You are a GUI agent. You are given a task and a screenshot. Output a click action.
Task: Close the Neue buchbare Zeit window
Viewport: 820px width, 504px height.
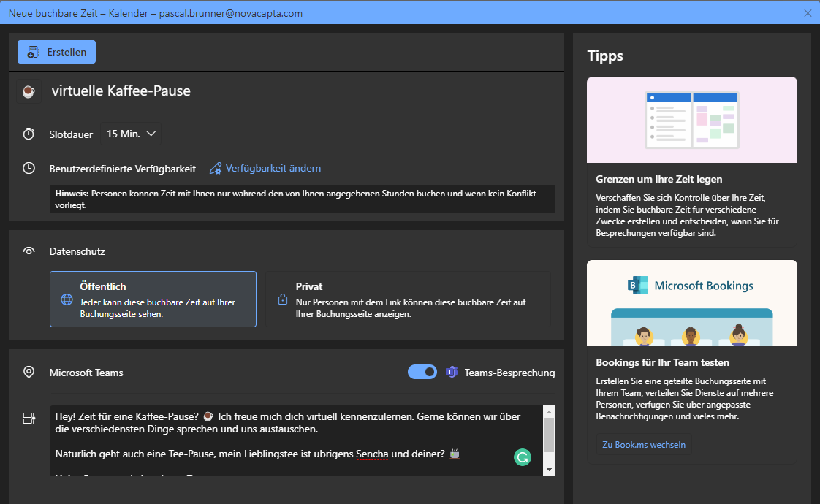808,13
